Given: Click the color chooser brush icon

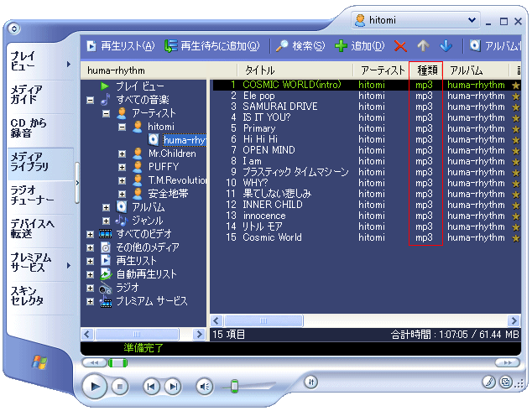Looking at the screenshot, I should 488,382.
